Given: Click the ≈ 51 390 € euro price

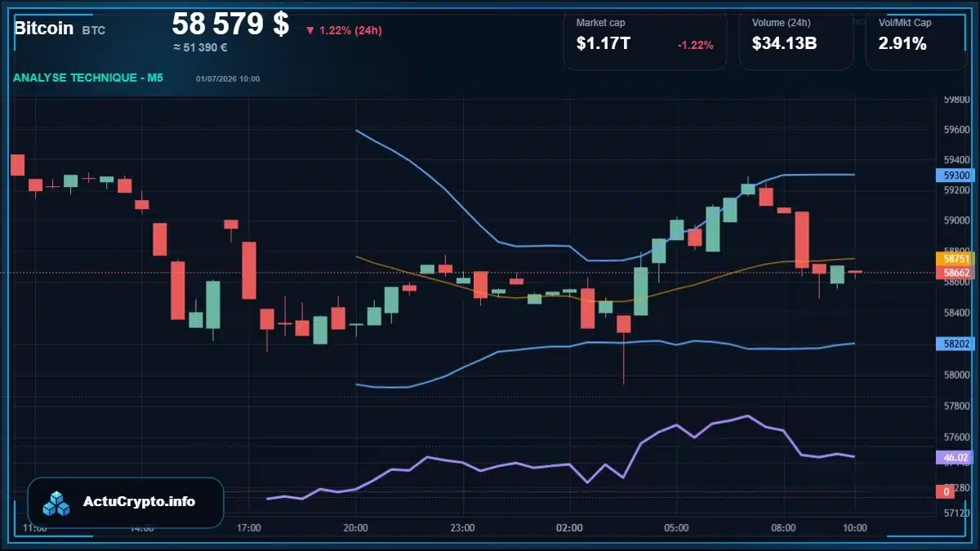Looking at the screenshot, I should 200,47.
